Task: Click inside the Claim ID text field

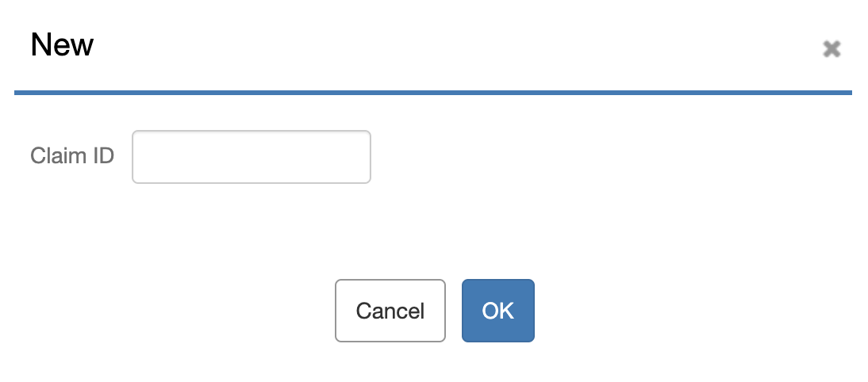Action: coord(251,157)
